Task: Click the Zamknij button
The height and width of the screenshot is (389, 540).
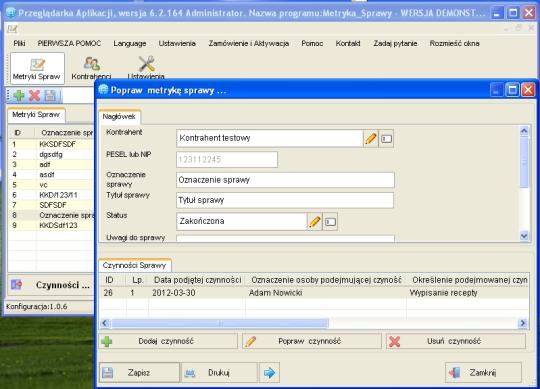Action: coord(483,372)
